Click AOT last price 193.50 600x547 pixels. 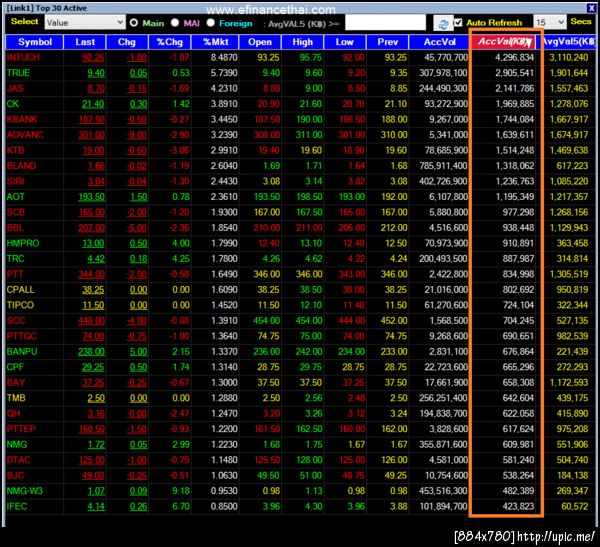coord(91,197)
